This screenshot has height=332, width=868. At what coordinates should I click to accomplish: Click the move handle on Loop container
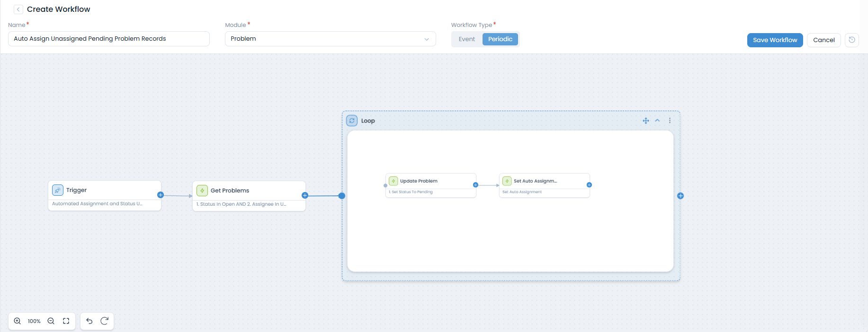coord(645,121)
